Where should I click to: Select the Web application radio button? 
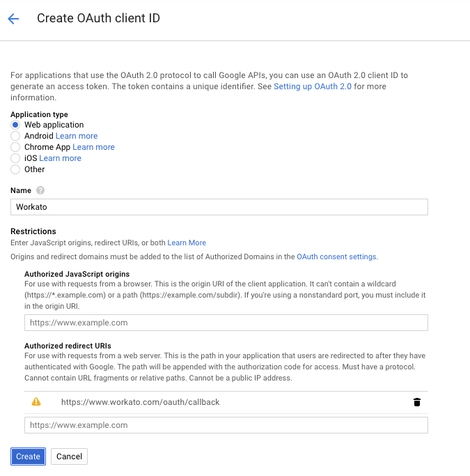coord(15,125)
